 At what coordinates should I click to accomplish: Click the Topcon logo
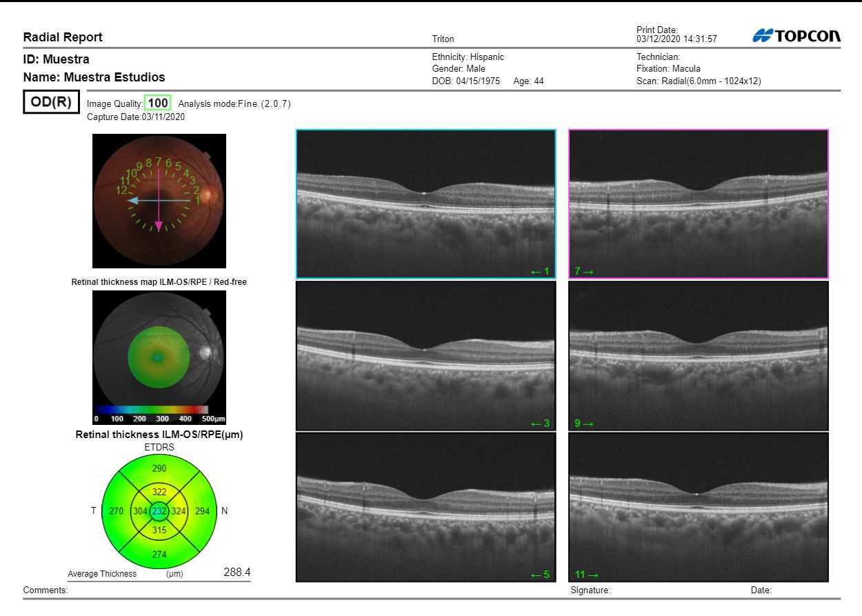(x=796, y=37)
